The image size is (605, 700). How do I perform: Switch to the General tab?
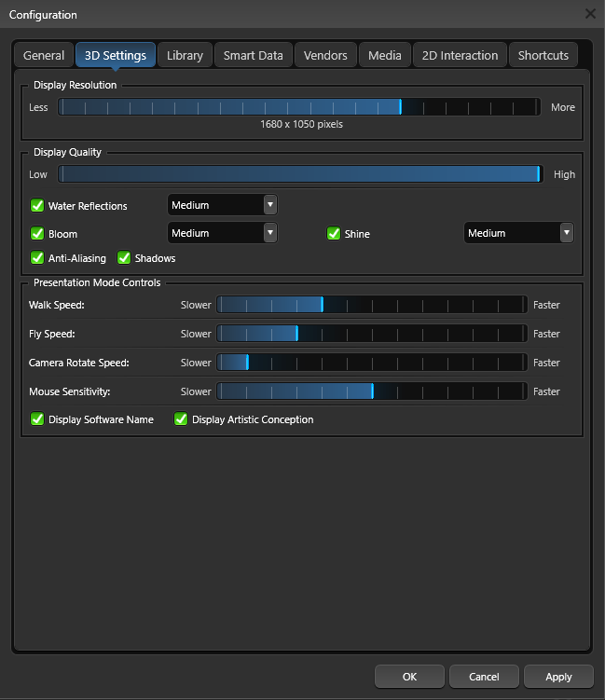44,55
